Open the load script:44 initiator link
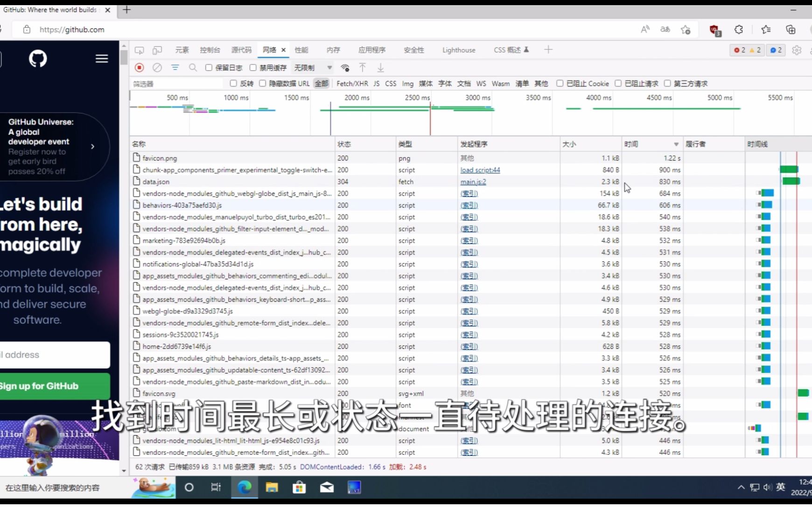Image resolution: width=812 pixels, height=508 pixels. (480, 170)
